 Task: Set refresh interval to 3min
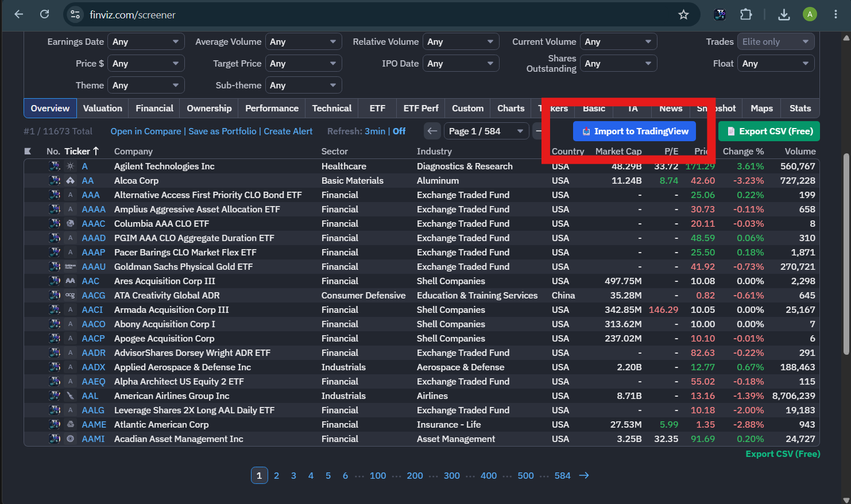(375, 131)
